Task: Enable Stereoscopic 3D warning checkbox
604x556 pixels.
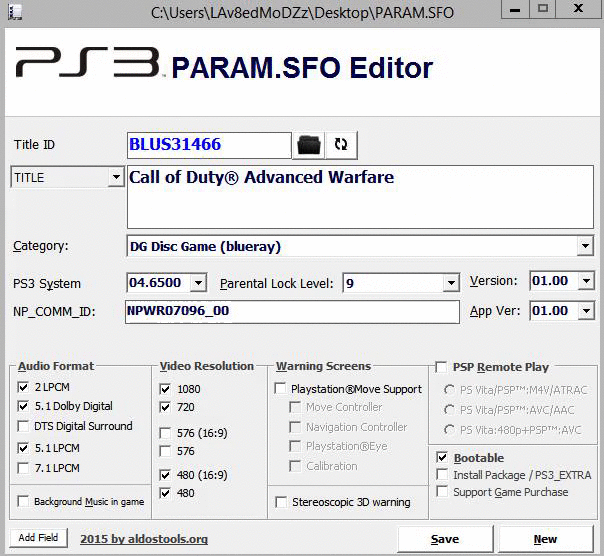Action: point(281,502)
